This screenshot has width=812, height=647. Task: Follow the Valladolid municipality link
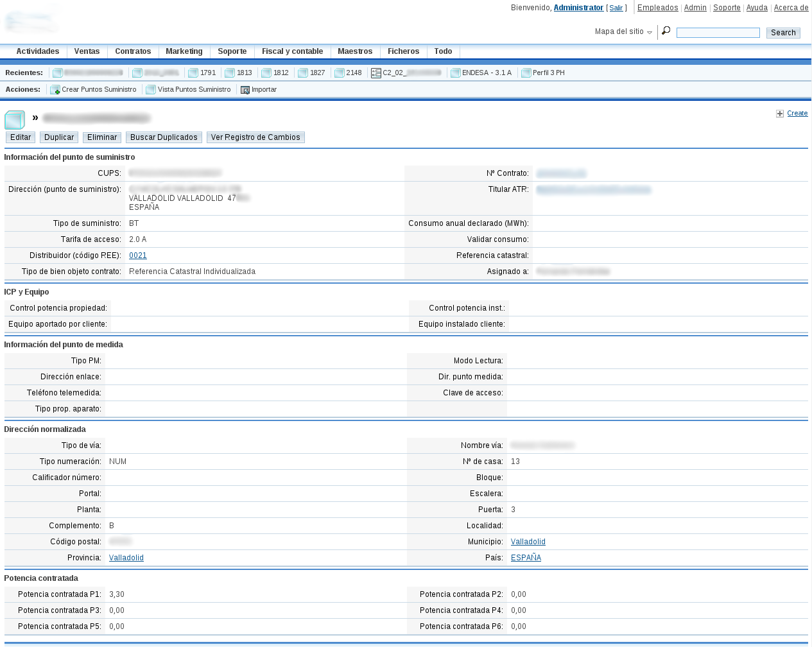pyautogui.click(x=528, y=541)
